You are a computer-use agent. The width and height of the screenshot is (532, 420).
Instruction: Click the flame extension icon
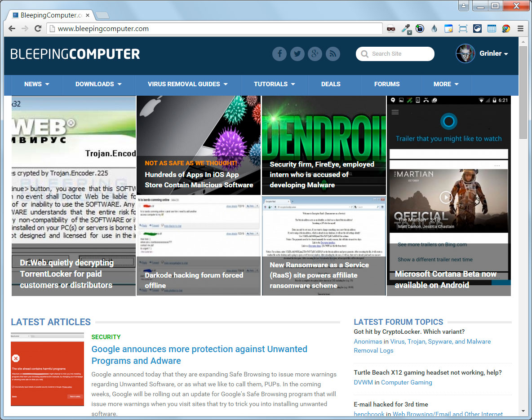[434, 28]
